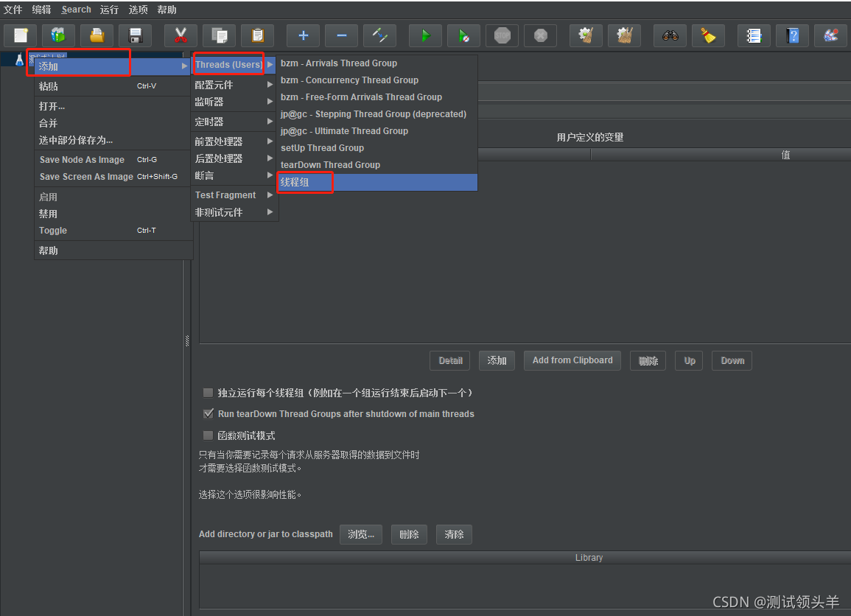851x616 pixels.
Task: Click Start no pauses icon
Action: (463, 36)
